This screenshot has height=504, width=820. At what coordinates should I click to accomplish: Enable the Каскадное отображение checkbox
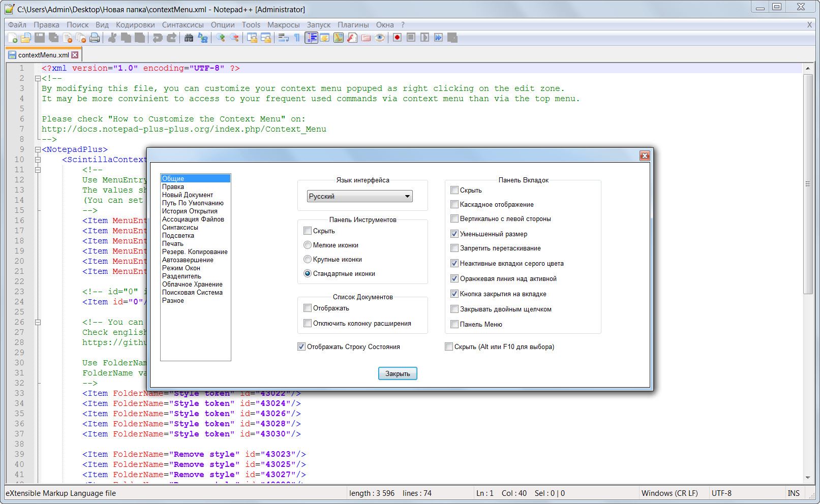click(x=454, y=204)
